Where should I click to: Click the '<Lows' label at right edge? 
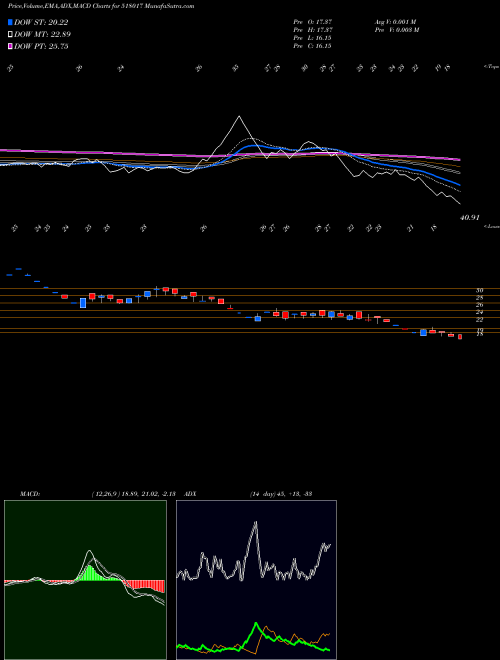point(492,226)
